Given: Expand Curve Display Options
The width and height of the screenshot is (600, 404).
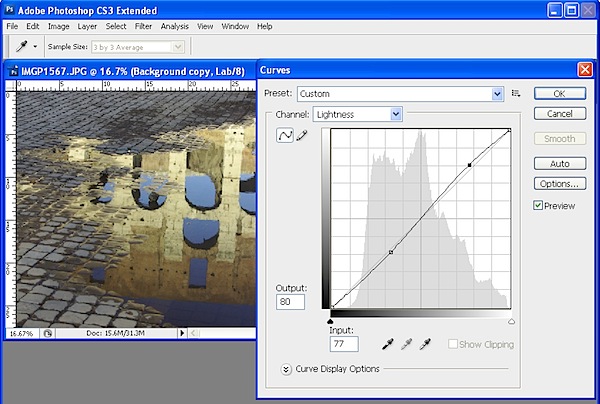Looking at the screenshot, I should click(x=287, y=368).
